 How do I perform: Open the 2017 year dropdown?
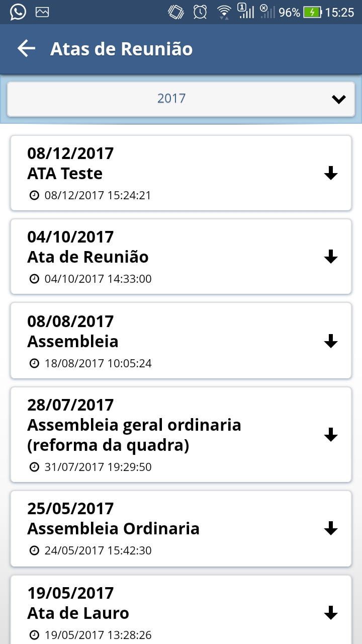click(x=171, y=99)
